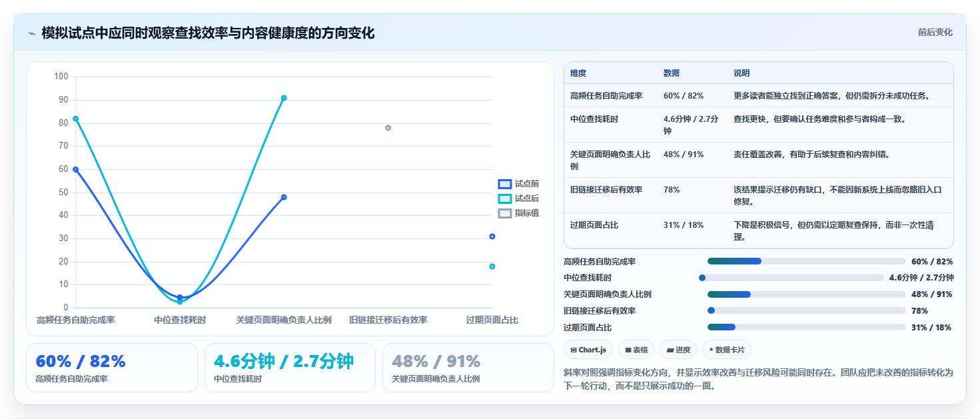Click the 旧链接迁移后有效率 progress bar

[807, 310]
